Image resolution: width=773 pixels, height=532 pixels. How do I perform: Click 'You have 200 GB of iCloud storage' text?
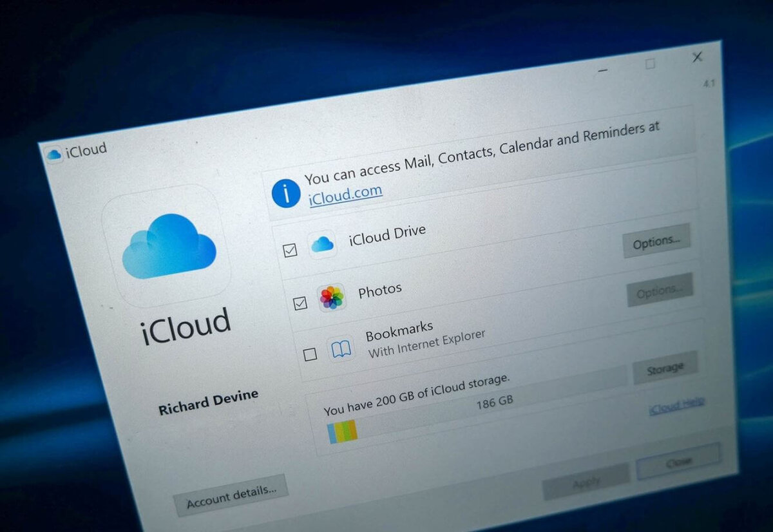[x=417, y=394]
